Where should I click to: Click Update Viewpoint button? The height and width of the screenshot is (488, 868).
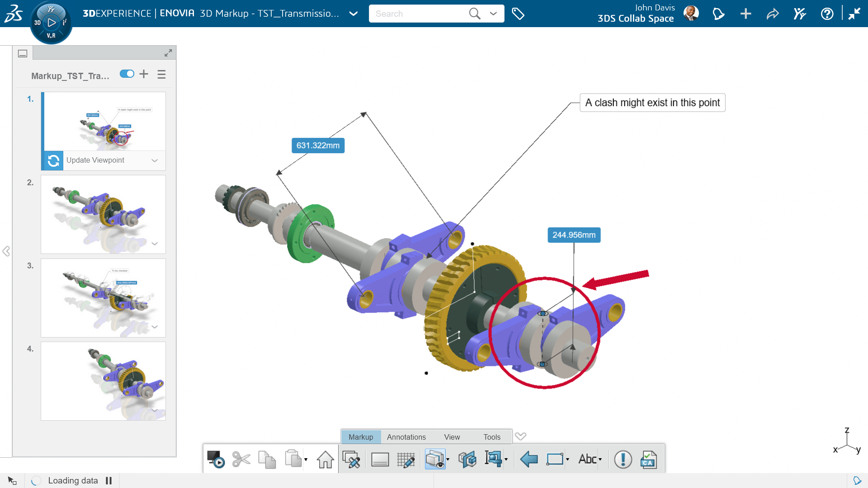pyautogui.click(x=95, y=160)
